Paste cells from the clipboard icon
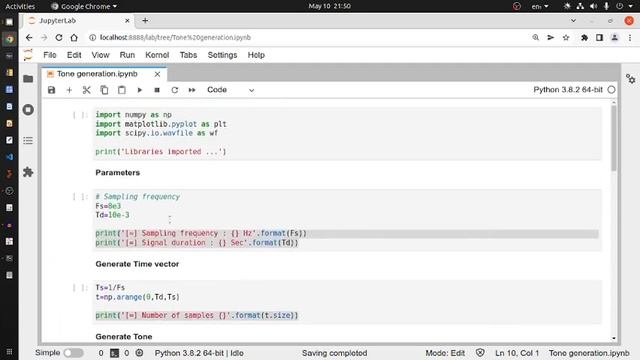This screenshot has height=360, width=640. coord(122,90)
